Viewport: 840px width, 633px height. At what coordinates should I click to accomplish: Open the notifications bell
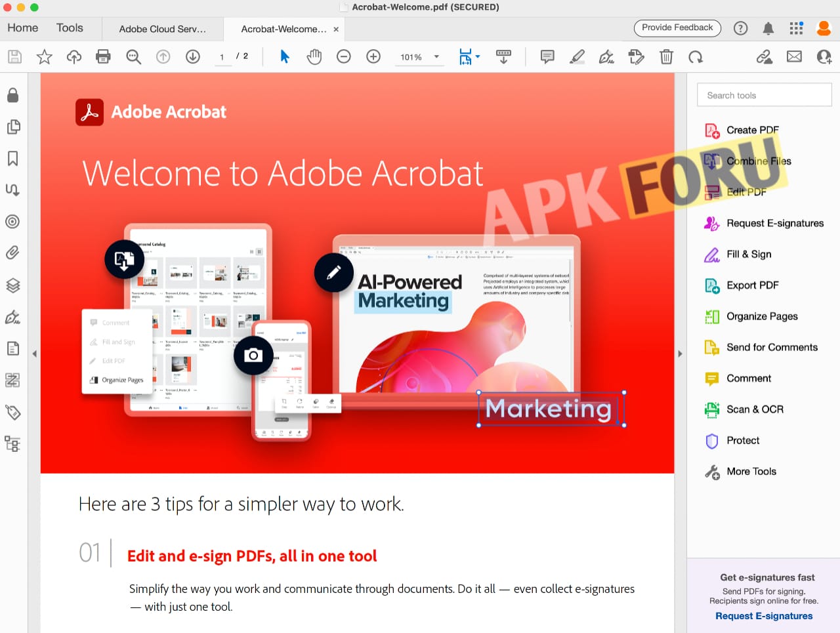coord(768,28)
